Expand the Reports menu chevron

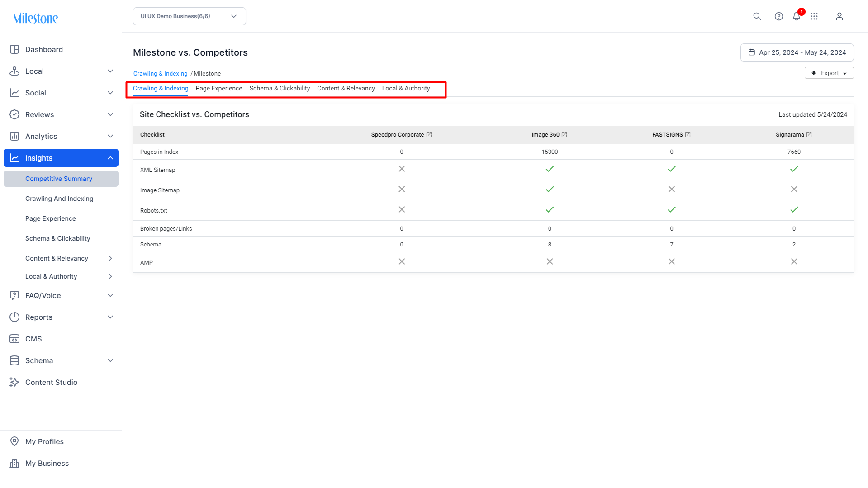(x=110, y=317)
